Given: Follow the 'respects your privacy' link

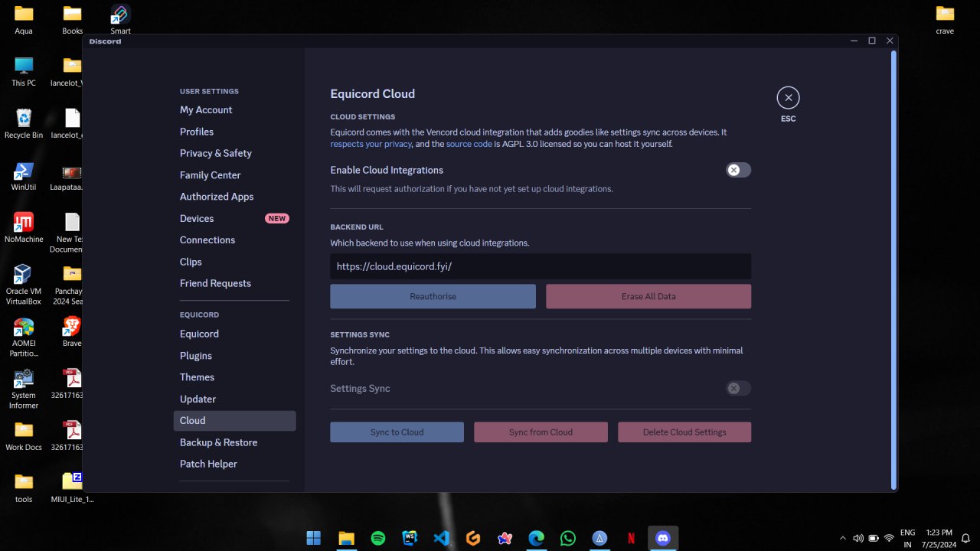Looking at the screenshot, I should [371, 144].
